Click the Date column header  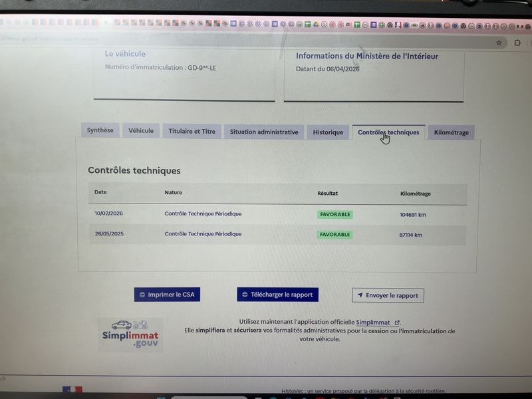tap(100, 192)
